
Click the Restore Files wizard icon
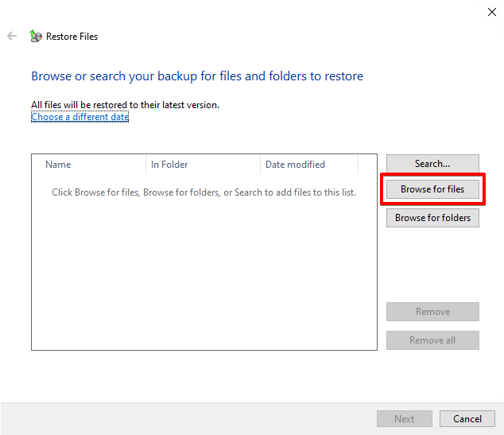[36, 36]
